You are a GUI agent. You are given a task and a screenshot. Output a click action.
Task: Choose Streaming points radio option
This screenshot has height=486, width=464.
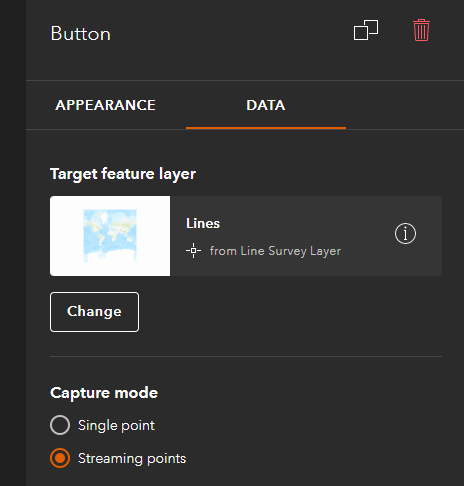point(60,458)
